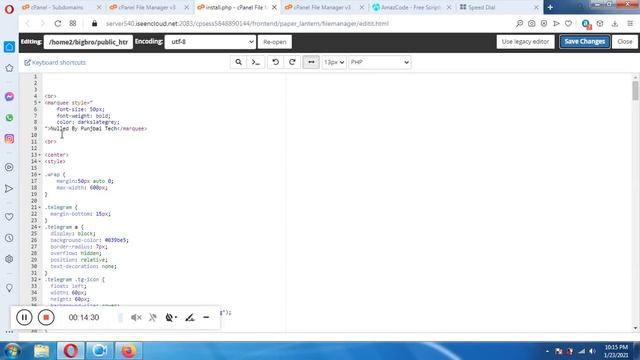640x360 pixels.
Task: Mute recorder speaker audio
Action: [x=136, y=317]
